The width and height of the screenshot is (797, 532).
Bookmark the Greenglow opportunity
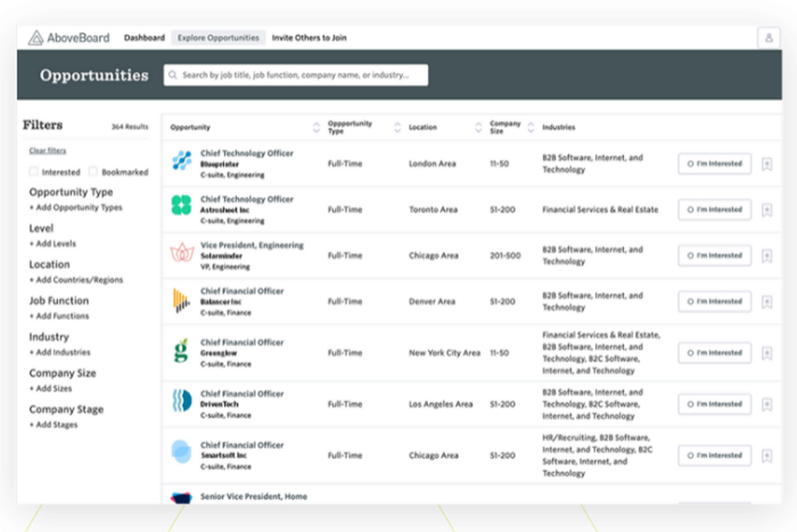pos(767,353)
